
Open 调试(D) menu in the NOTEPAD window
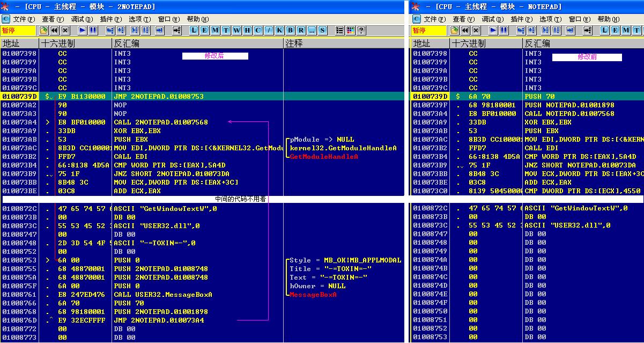(x=493, y=19)
